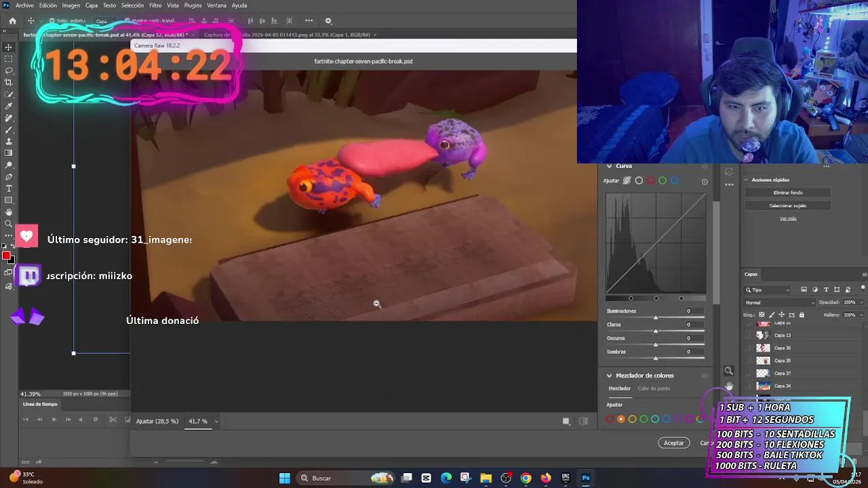Collapse the Mezclador de colores section

609,375
